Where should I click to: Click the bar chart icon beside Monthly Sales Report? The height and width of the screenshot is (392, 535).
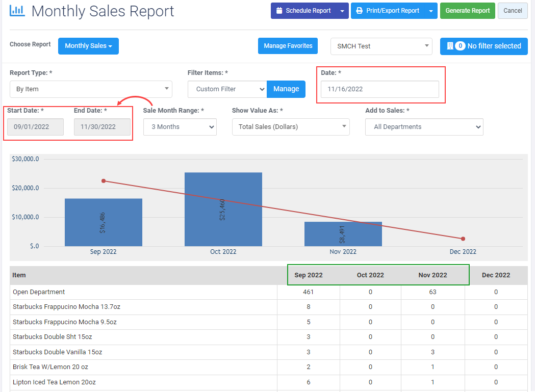[x=17, y=11]
